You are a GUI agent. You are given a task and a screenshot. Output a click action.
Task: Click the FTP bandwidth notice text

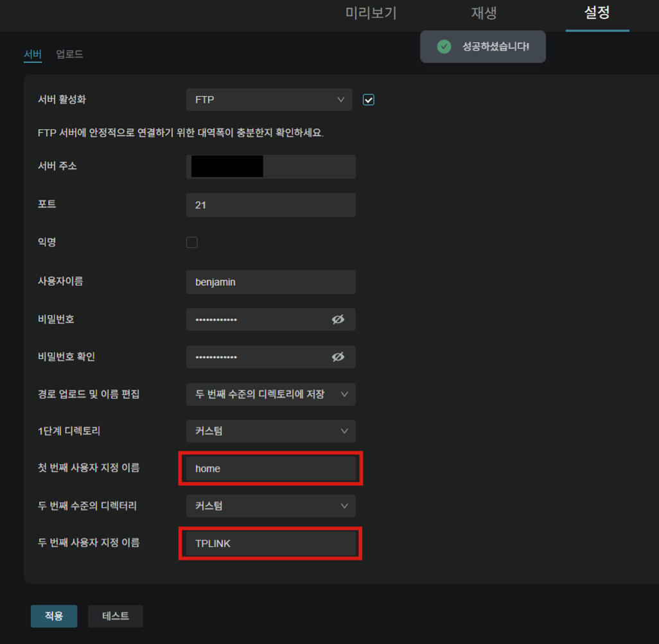(180, 133)
